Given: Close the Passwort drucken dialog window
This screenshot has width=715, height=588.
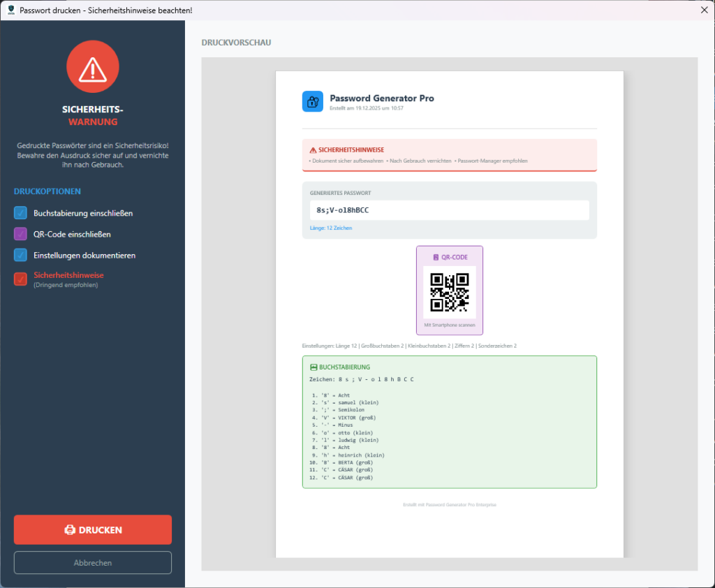Looking at the screenshot, I should click(x=703, y=10).
